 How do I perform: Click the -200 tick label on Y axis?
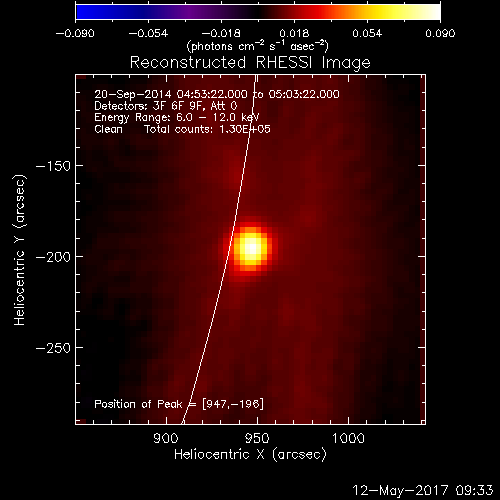[x=53, y=257]
